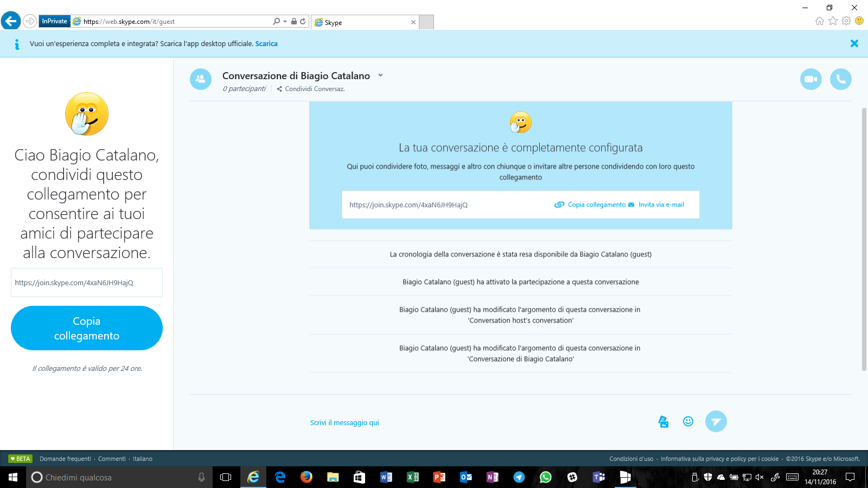Open the address bar autocomplete dropdown arrow

[285, 22]
